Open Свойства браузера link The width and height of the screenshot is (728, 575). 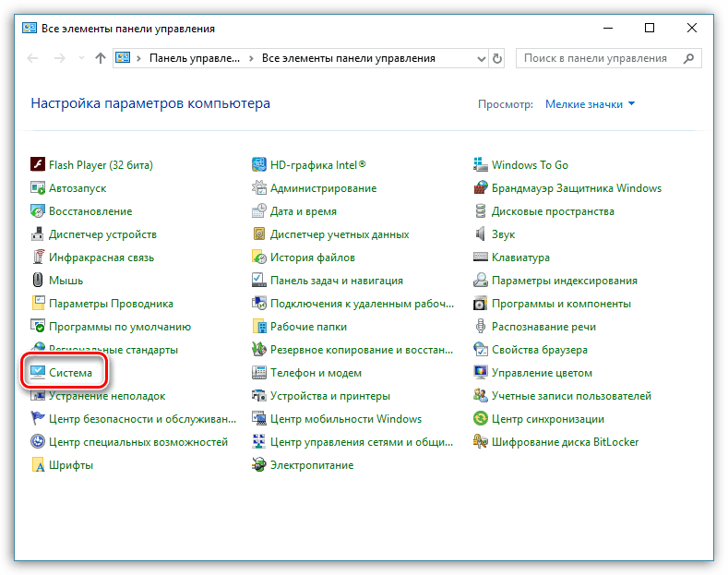coord(540,350)
